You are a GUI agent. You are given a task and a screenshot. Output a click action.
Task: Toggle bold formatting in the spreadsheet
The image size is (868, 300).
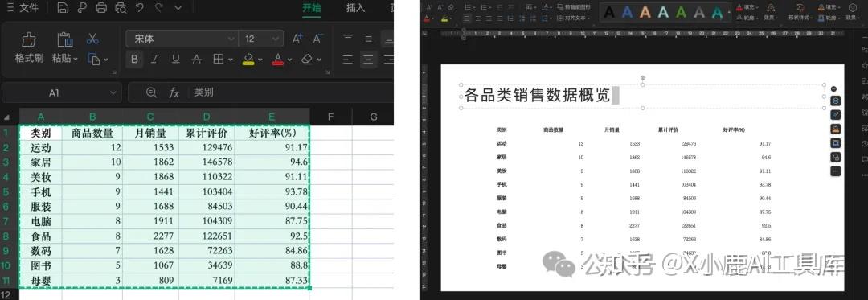click(x=134, y=60)
